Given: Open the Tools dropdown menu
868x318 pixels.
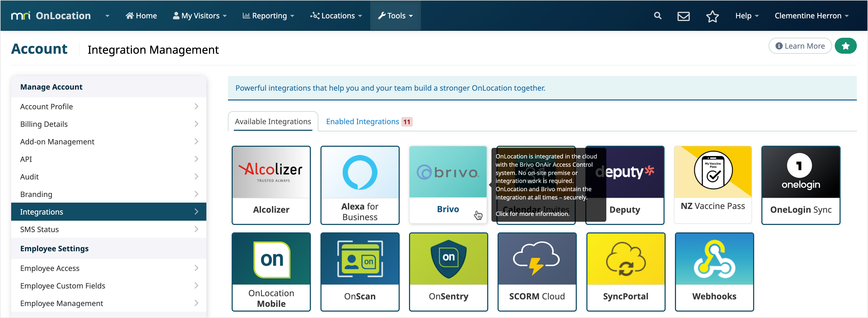Looking at the screenshot, I should [395, 16].
